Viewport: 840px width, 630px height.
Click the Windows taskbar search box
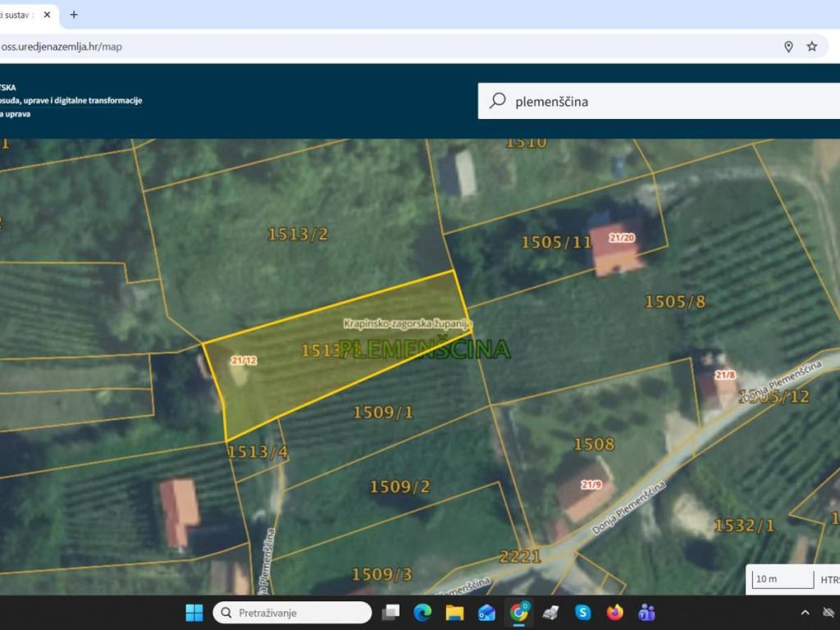click(293, 613)
